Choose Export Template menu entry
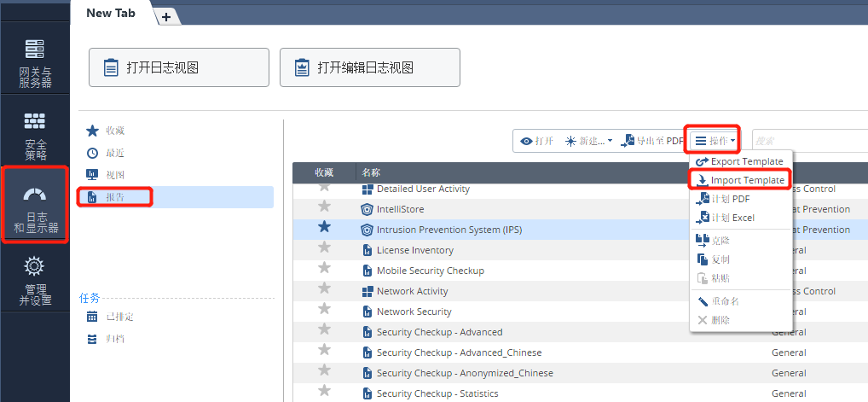The width and height of the screenshot is (868, 402). coord(741,161)
